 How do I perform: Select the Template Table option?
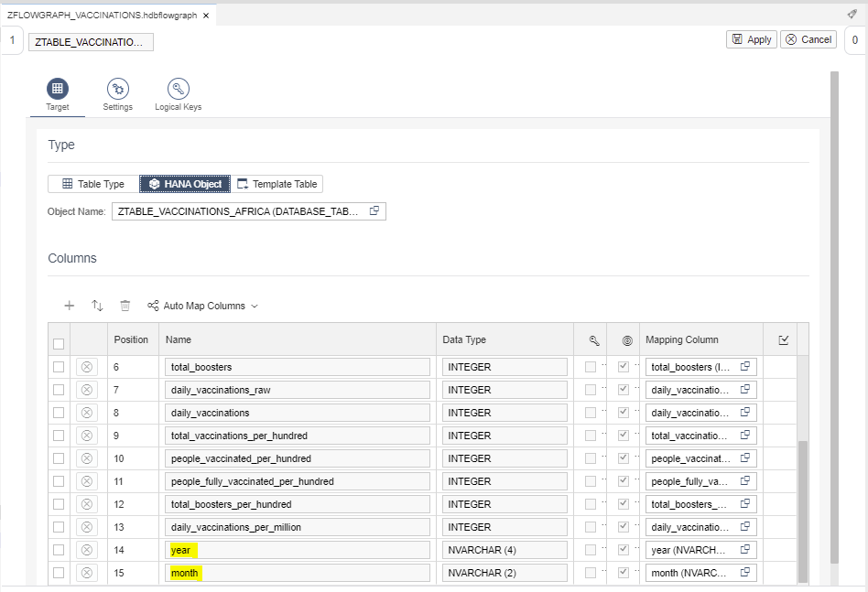(277, 184)
